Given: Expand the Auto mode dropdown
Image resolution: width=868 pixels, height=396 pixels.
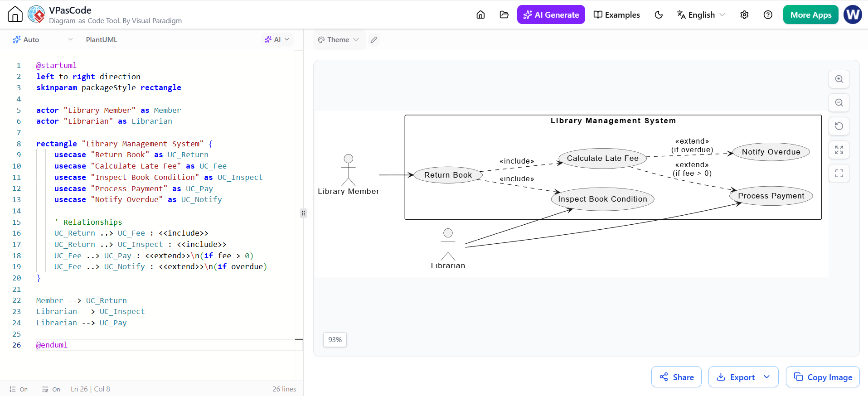Looking at the screenshot, I should (43, 40).
